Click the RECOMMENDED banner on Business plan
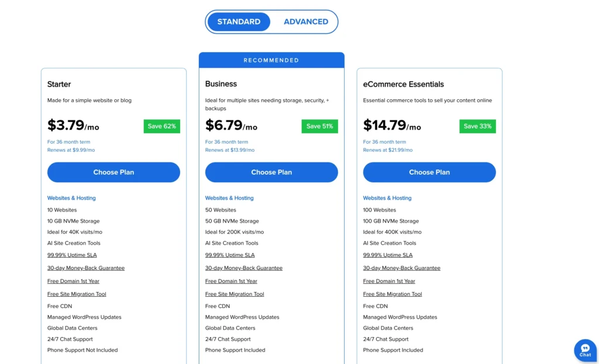 [x=271, y=60]
